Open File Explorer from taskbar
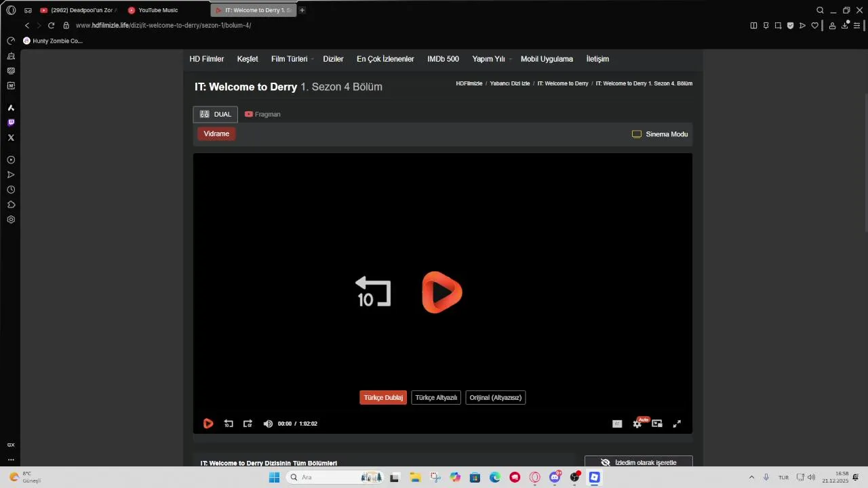 [x=414, y=477]
